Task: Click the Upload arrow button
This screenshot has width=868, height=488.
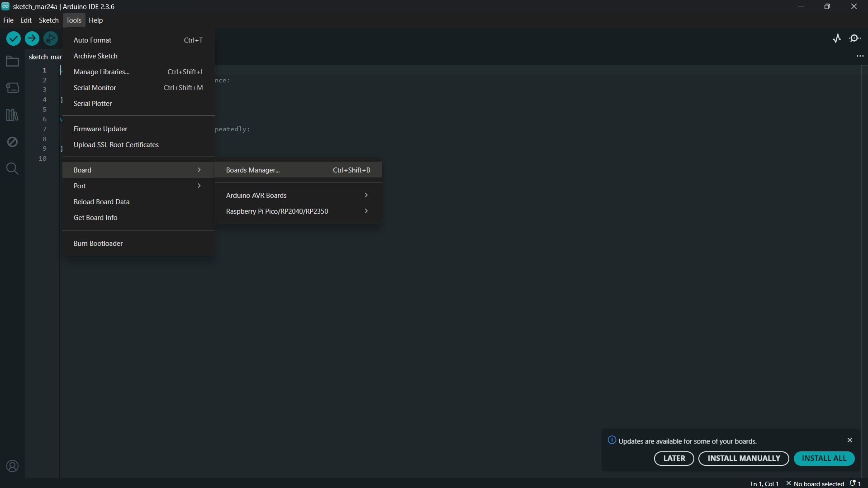Action: [32, 38]
